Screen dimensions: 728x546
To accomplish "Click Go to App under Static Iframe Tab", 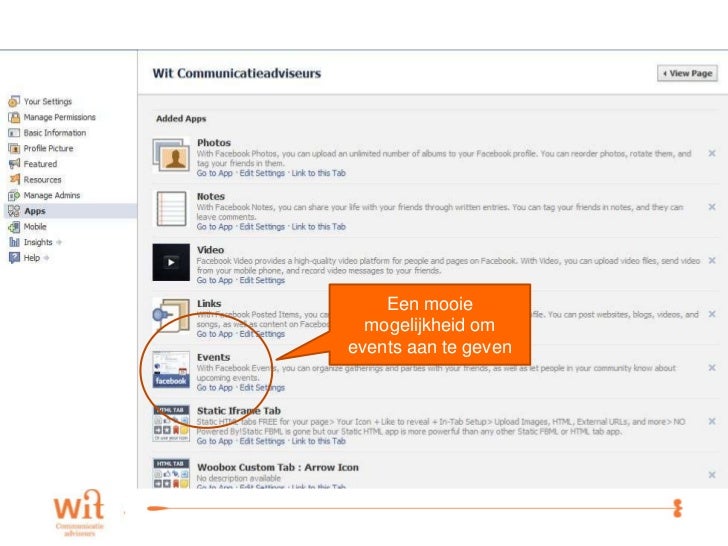I will tap(214, 442).
